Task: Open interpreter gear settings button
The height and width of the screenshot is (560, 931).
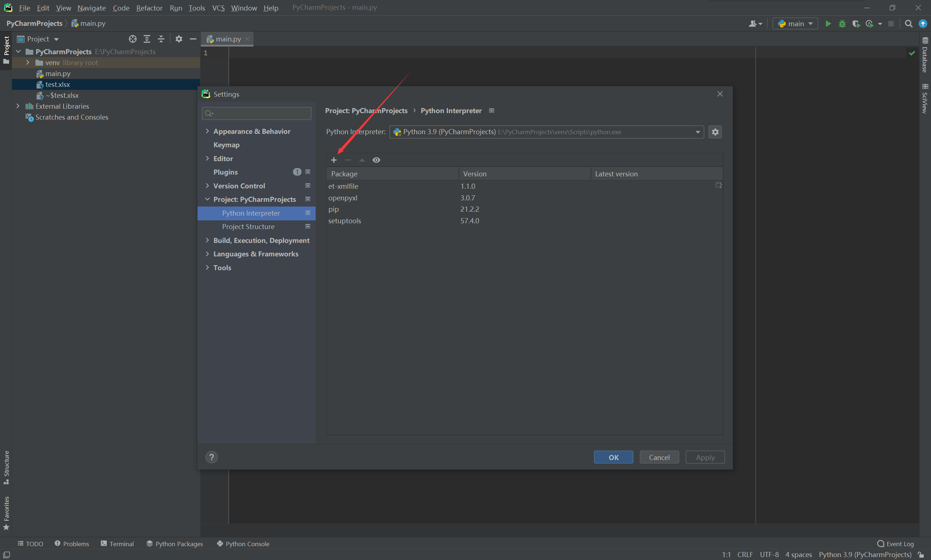Action: [x=715, y=132]
